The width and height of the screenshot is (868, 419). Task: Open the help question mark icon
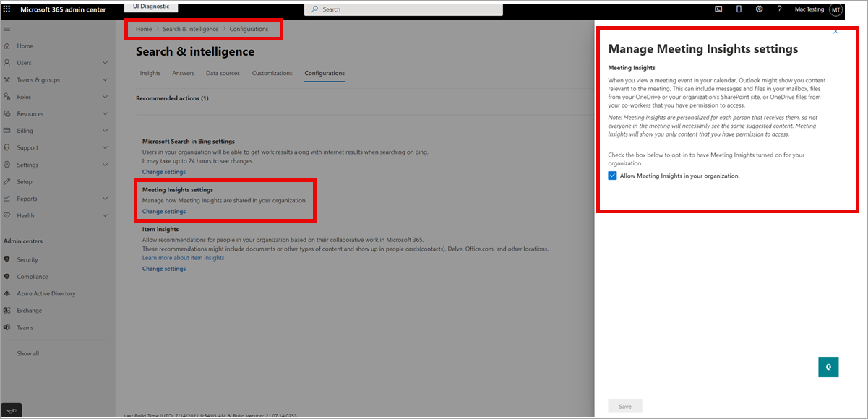[779, 9]
